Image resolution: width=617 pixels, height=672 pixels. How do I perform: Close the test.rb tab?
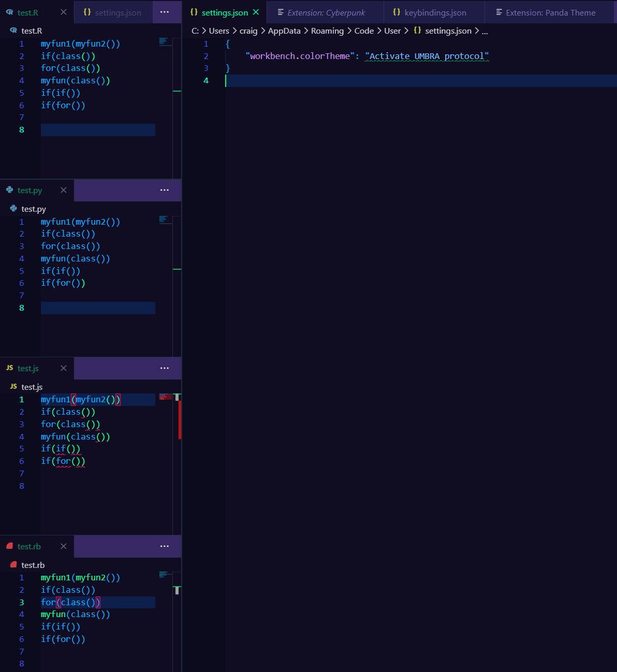pyautogui.click(x=63, y=546)
